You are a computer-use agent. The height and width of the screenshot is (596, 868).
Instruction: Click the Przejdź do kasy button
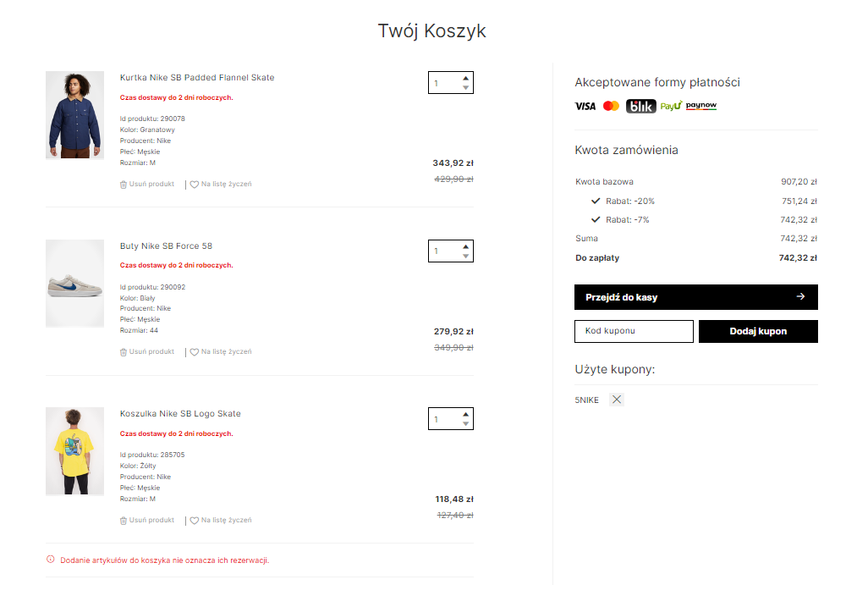(x=696, y=297)
